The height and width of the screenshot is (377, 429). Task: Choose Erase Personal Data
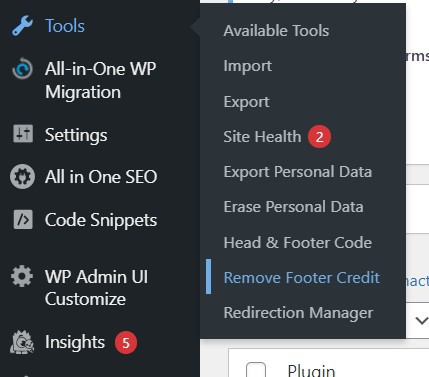click(293, 207)
